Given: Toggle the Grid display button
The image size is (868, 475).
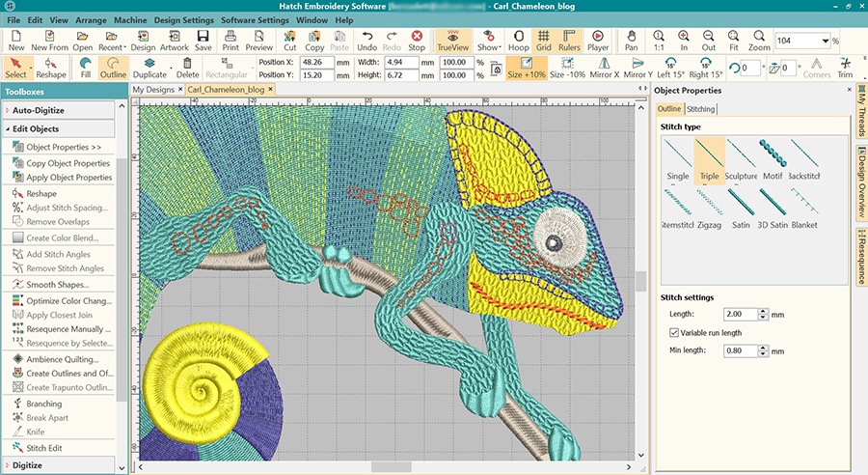Looking at the screenshot, I should (544, 40).
